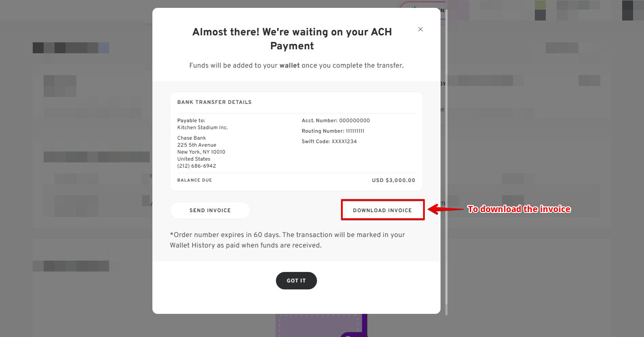Click the red download invoice annotation text

[x=519, y=209]
